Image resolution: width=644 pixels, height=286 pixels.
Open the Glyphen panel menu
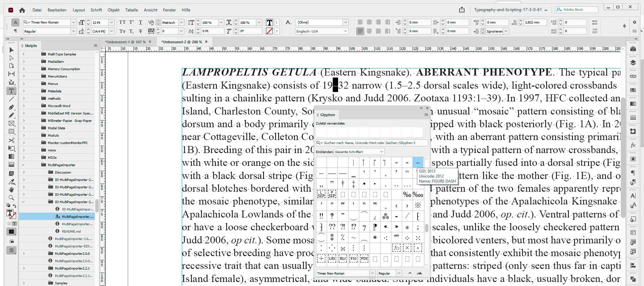tap(426, 115)
